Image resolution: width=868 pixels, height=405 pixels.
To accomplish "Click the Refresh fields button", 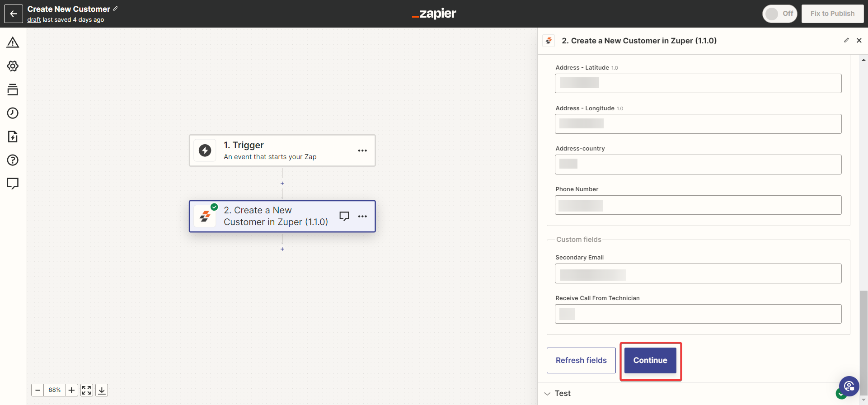I will click(581, 360).
